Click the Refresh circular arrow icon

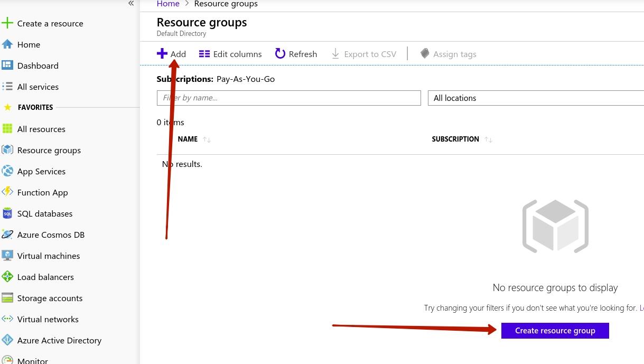coord(281,53)
